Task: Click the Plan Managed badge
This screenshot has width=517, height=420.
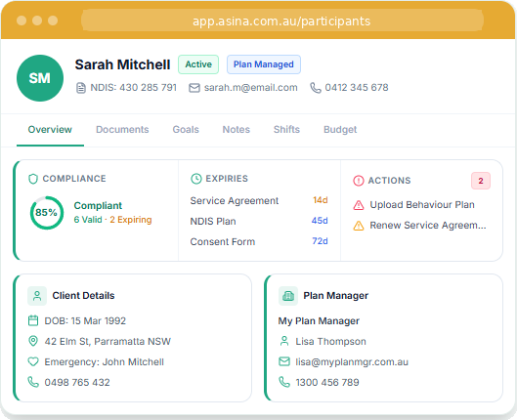Action: point(264,64)
